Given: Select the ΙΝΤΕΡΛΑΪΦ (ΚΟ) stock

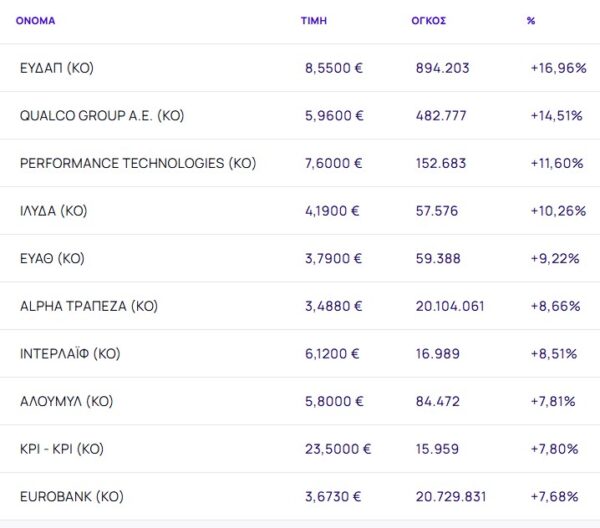Looking at the screenshot, I should pyautogui.click(x=70, y=353).
